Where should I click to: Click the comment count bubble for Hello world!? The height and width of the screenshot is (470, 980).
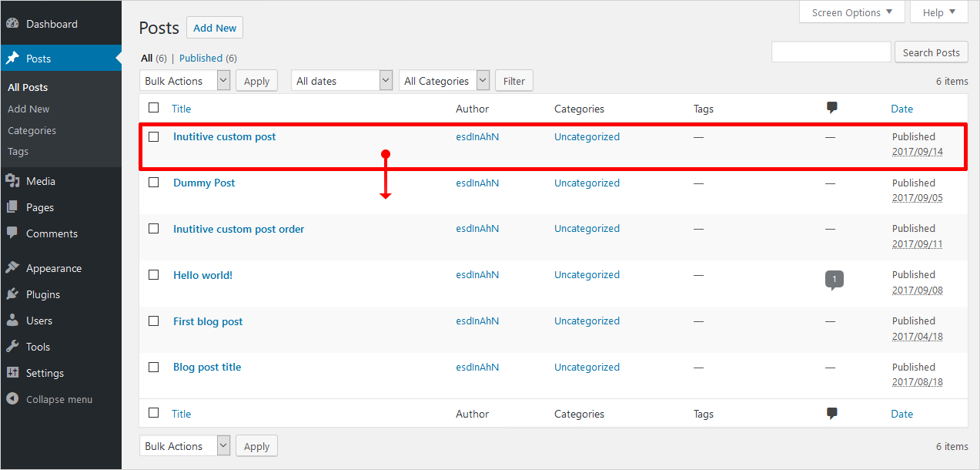834,279
